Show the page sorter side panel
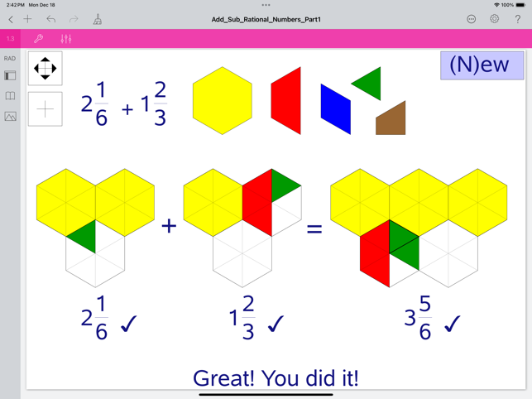The width and height of the screenshot is (532, 399). pos(10,76)
